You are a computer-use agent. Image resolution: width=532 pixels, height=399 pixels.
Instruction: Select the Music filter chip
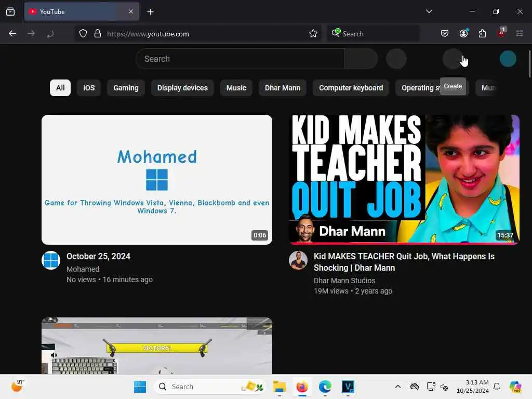point(236,88)
